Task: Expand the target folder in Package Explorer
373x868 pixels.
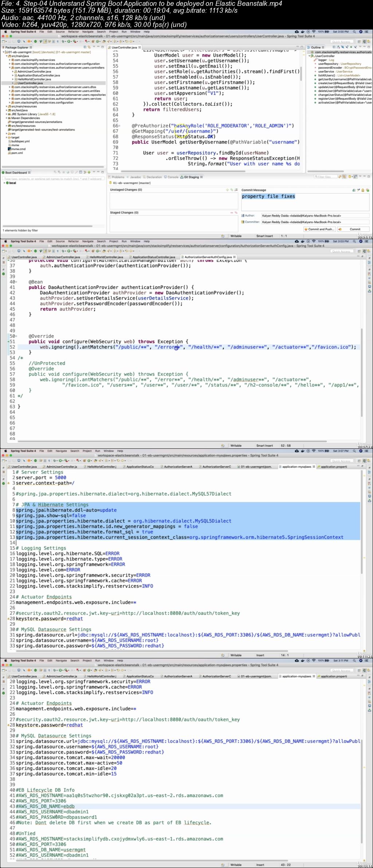Action: click(7, 137)
